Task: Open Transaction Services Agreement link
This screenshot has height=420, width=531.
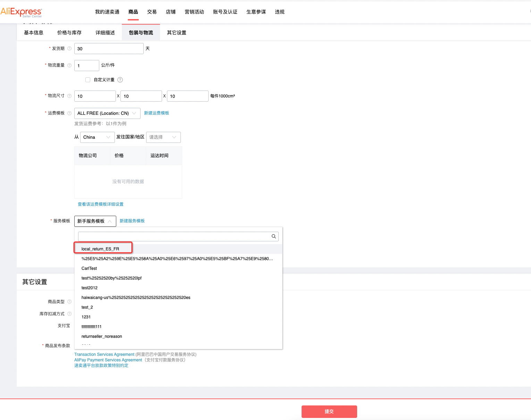Action: point(104,354)
